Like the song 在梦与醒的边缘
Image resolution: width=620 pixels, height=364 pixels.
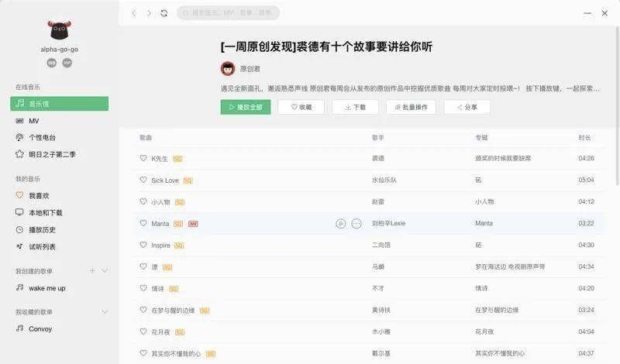coord(143,310)
